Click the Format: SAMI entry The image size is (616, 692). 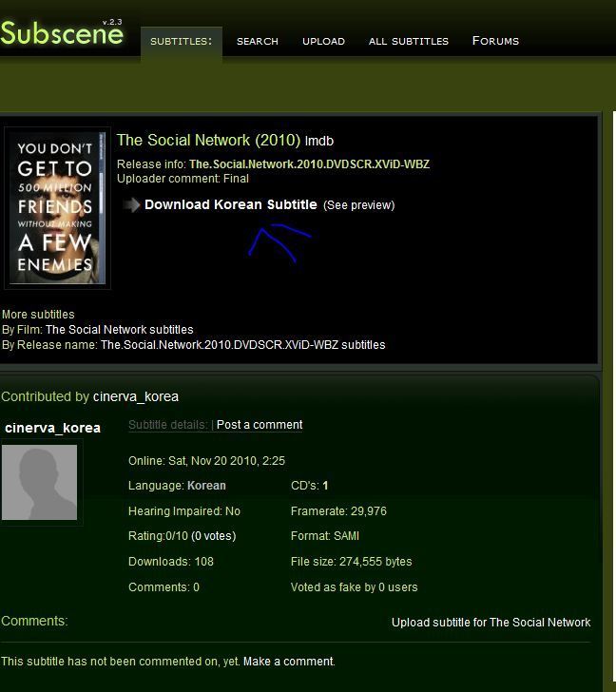pyautogui.click(x=325, y=536)
